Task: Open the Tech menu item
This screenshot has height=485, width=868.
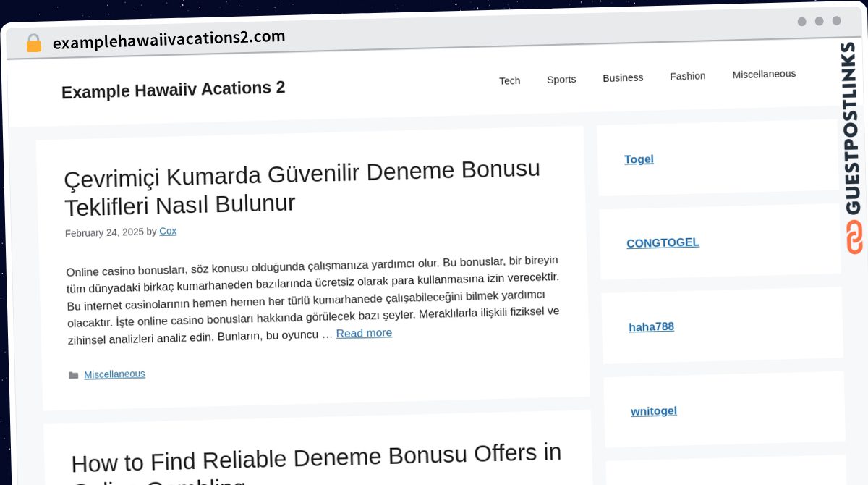Action: (x=509, y=80)
